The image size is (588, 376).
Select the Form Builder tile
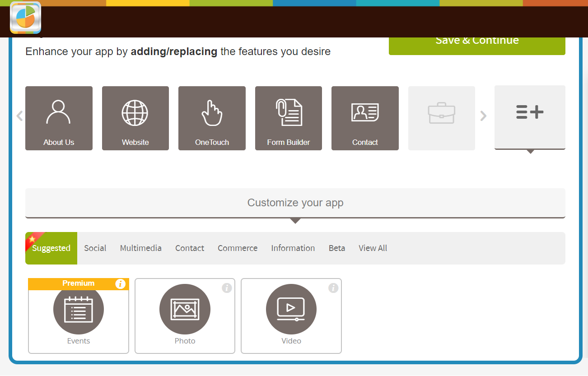pyautogui.click(x=288, y=118)
